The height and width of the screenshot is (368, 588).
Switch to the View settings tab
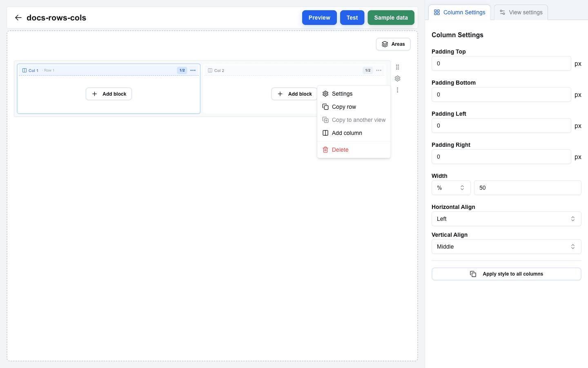click(521, 12)
